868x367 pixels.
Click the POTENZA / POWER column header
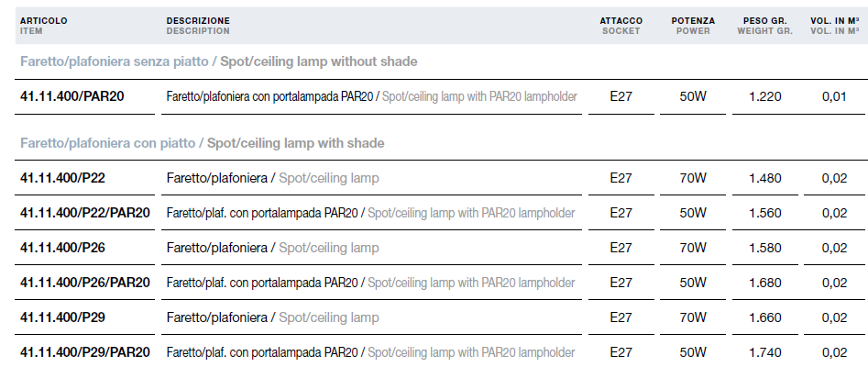click(x=693, y=26)
